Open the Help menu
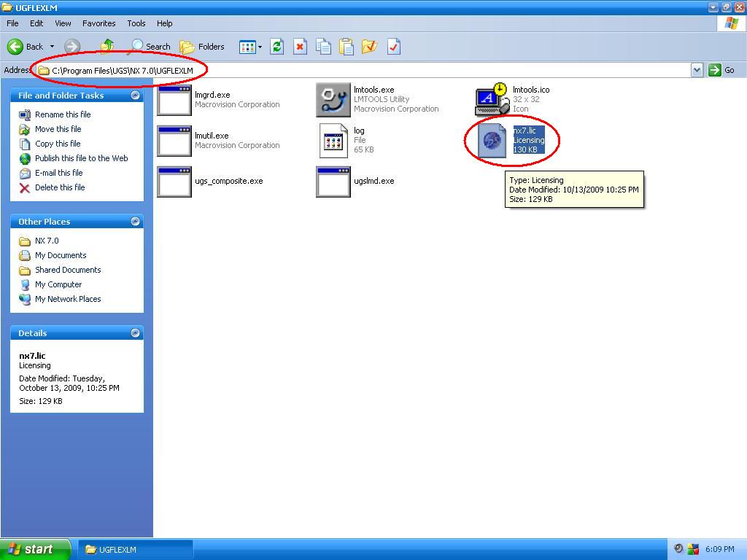 pyautogui.click(x=165, y=23)
